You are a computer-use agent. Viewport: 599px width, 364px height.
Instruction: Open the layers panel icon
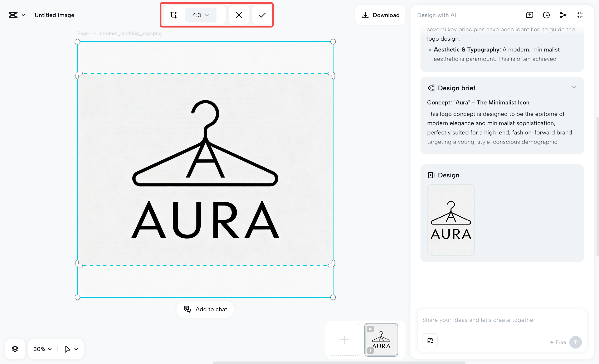15,349
